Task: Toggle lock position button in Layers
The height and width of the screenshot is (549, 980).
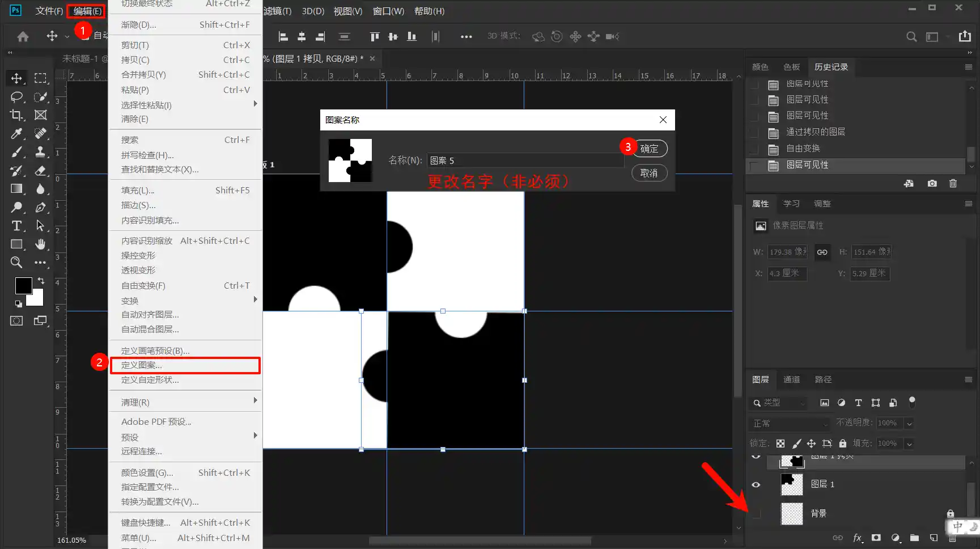Action: click(x=811, y=444)
